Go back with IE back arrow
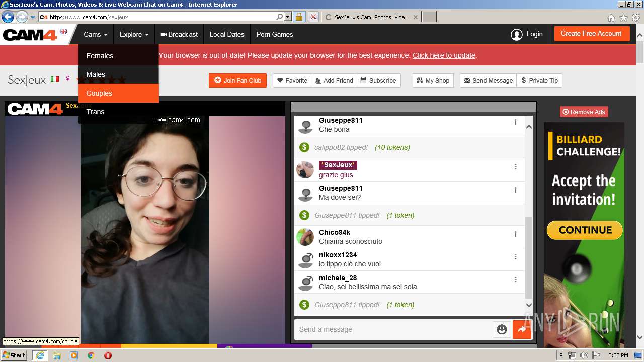This screenshot has height=362, width=644. (8, 17)
